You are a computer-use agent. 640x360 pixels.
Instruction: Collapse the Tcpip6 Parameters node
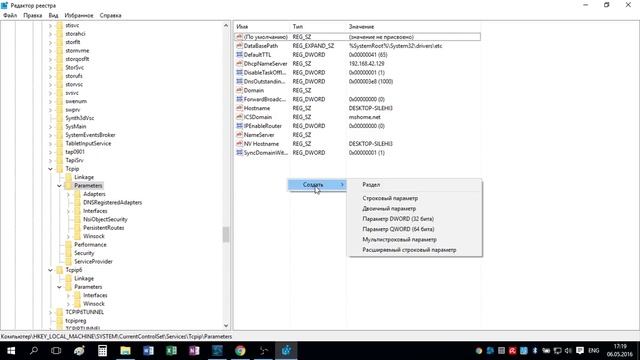coord(60,287)
